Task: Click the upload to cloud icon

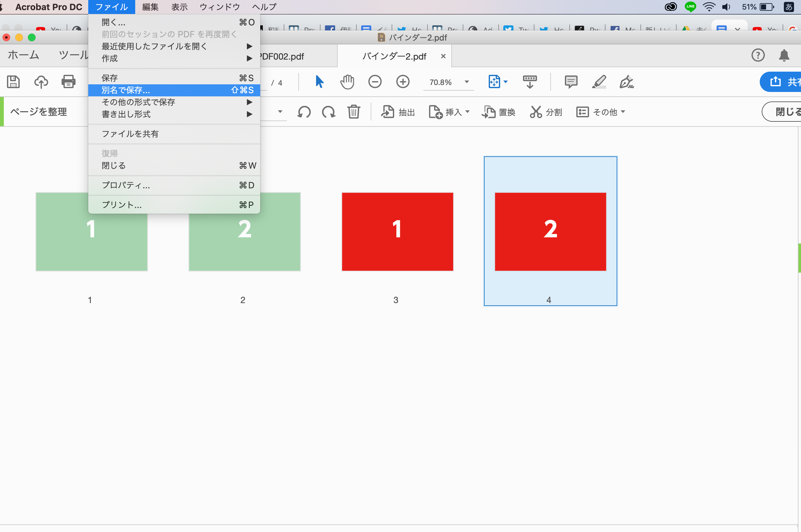Action: pos(41,82)
